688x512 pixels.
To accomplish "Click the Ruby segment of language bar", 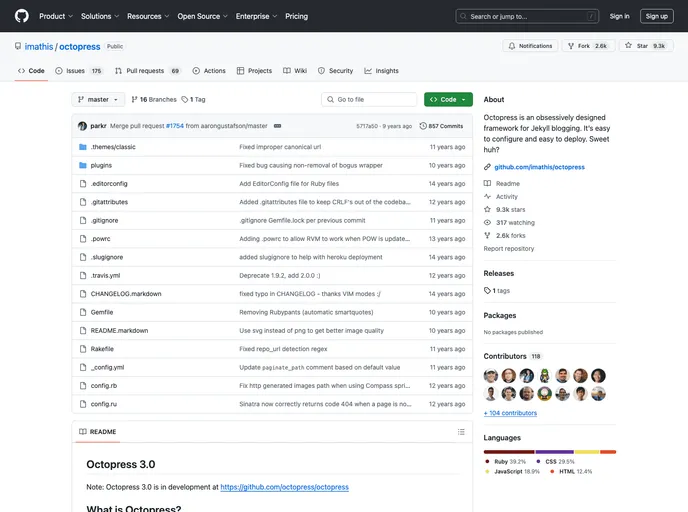I will (x=509, y=452).
